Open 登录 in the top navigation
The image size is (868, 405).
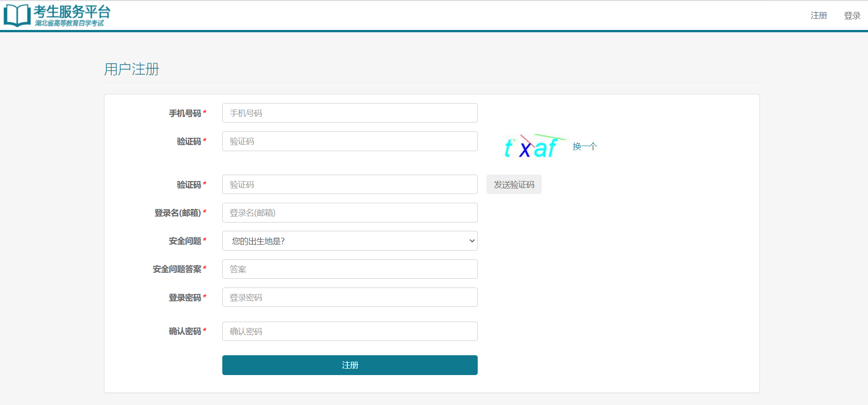pyautogui.click(x=851, y=16)
